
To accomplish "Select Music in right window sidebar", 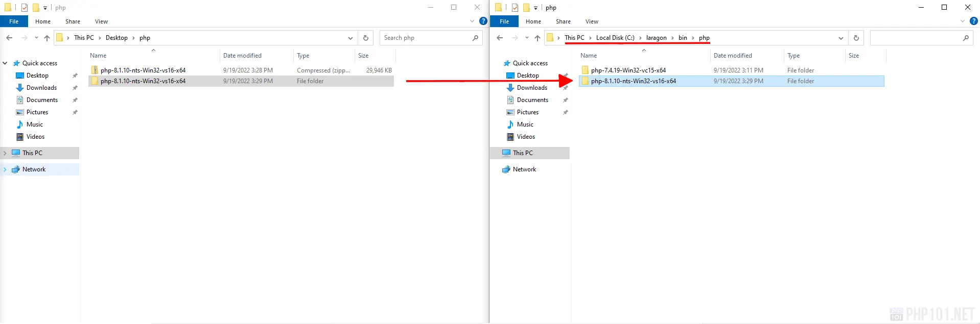I will [x=525, y=124].
